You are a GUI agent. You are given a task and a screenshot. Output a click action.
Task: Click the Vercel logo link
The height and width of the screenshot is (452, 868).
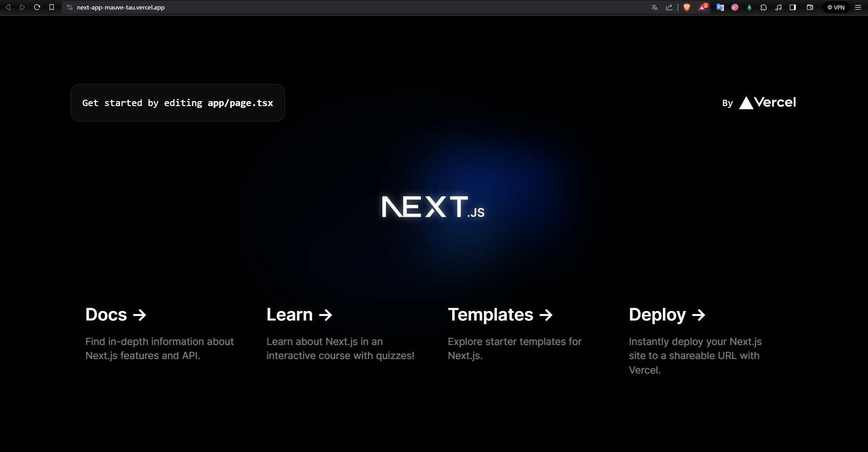767,102
